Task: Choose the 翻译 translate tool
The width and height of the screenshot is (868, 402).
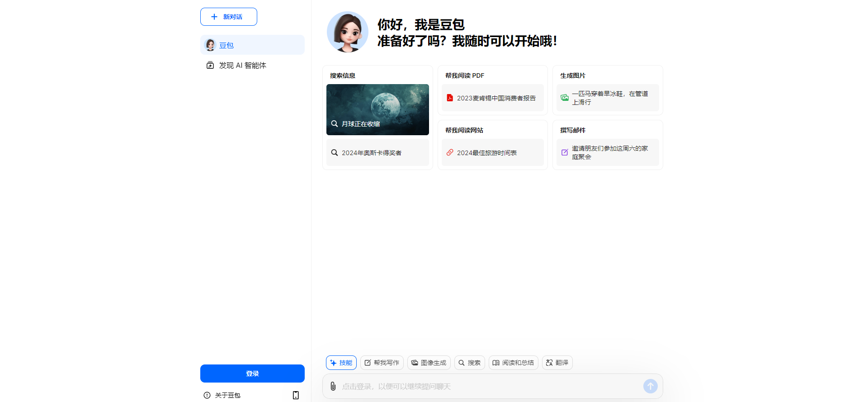Action: tap(557, 363)
